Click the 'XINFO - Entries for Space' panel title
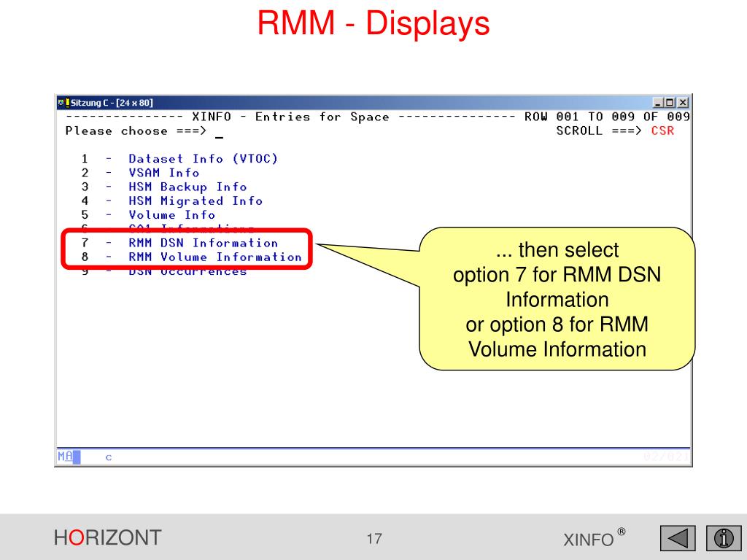Image resolution: width=747 pixels, height=560 pixels. coord(290,117)
